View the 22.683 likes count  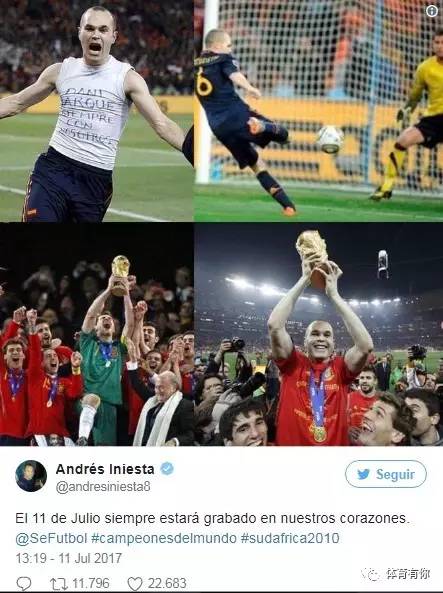167,583
